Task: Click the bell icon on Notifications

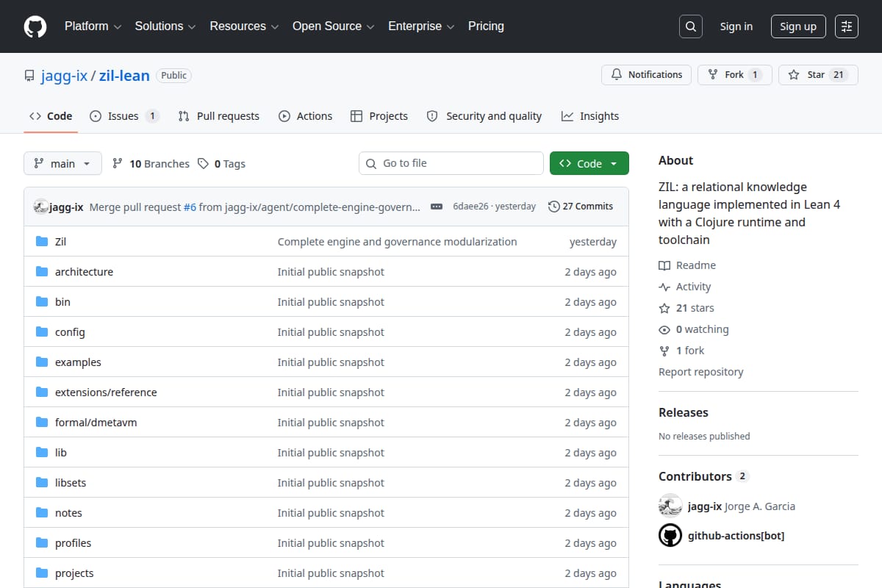Action: pos(617,75)
